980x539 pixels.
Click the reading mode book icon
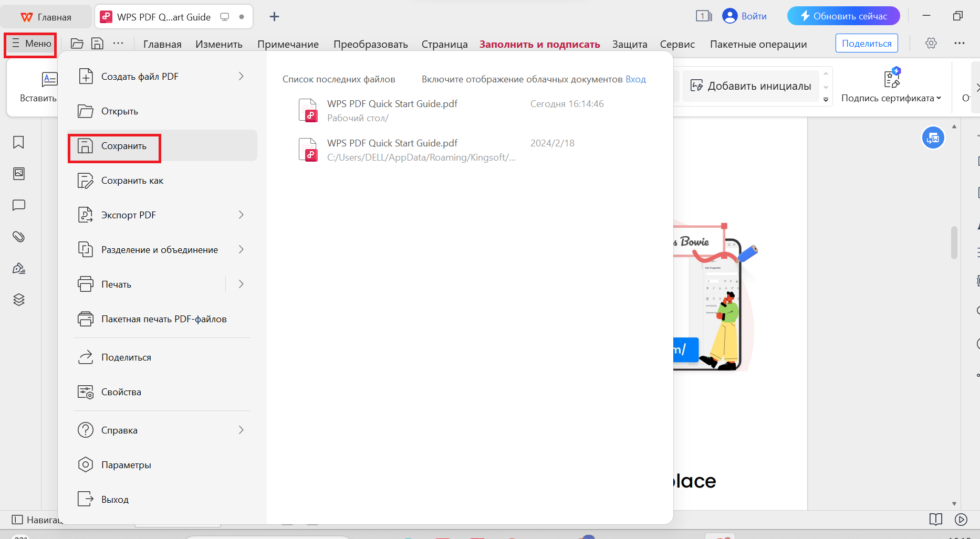(936, 520)
